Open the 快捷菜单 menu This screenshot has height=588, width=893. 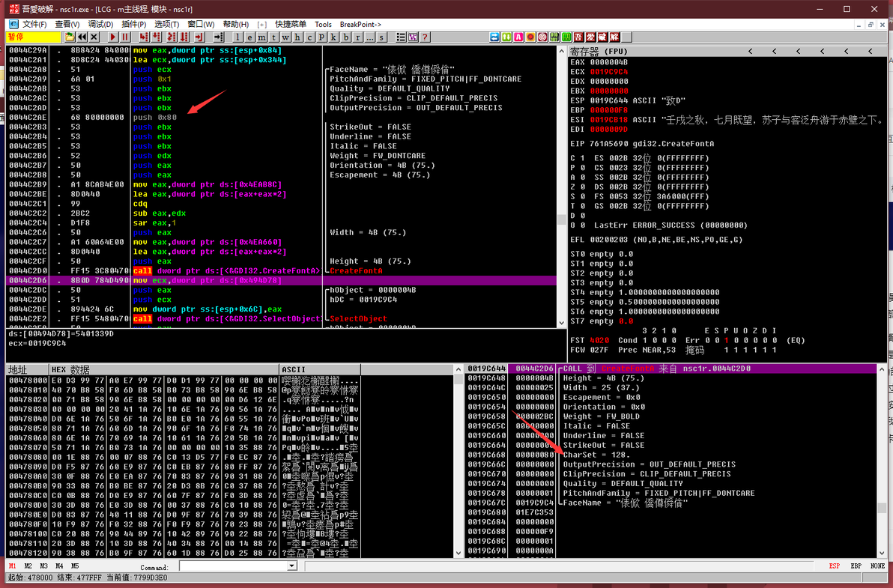tap(291, 25)
